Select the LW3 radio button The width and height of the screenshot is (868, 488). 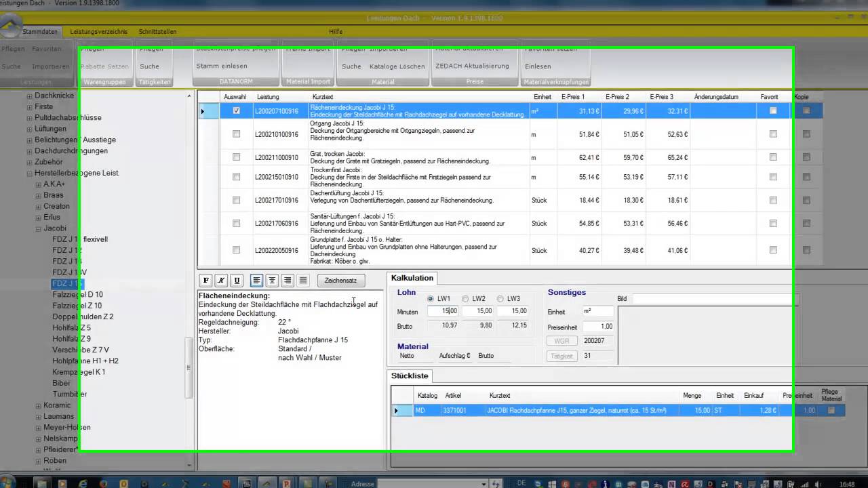500,299
